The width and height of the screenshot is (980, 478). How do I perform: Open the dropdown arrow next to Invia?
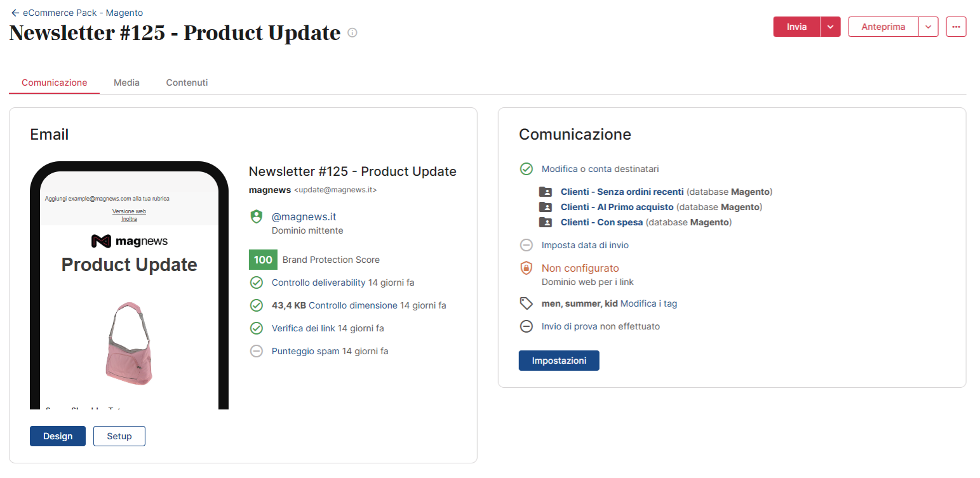click(x=831, y=27)
